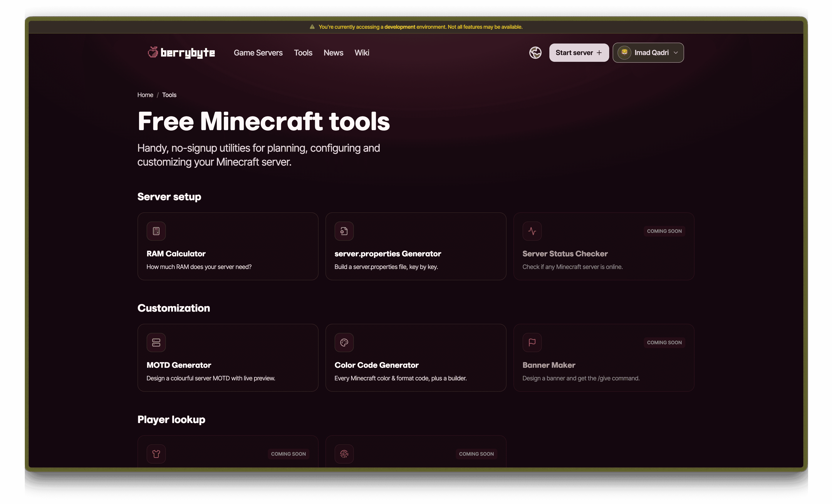832x504 pixels.
Task: Click the word 'development' in the banner
Action: click(x=400, y=27)
